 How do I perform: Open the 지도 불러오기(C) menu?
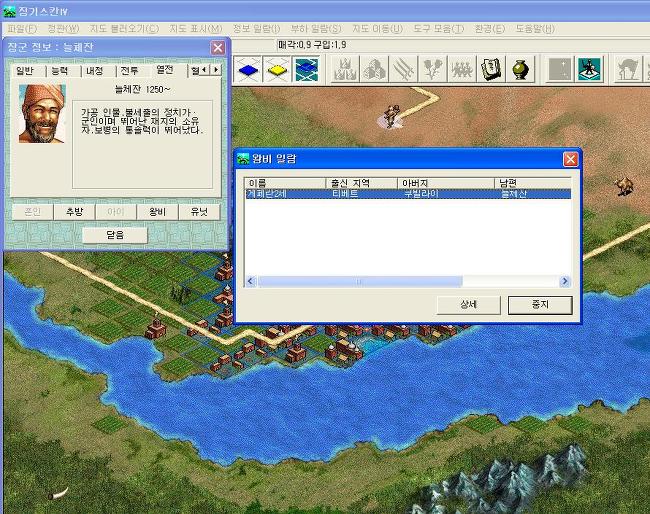coord(124,29)
